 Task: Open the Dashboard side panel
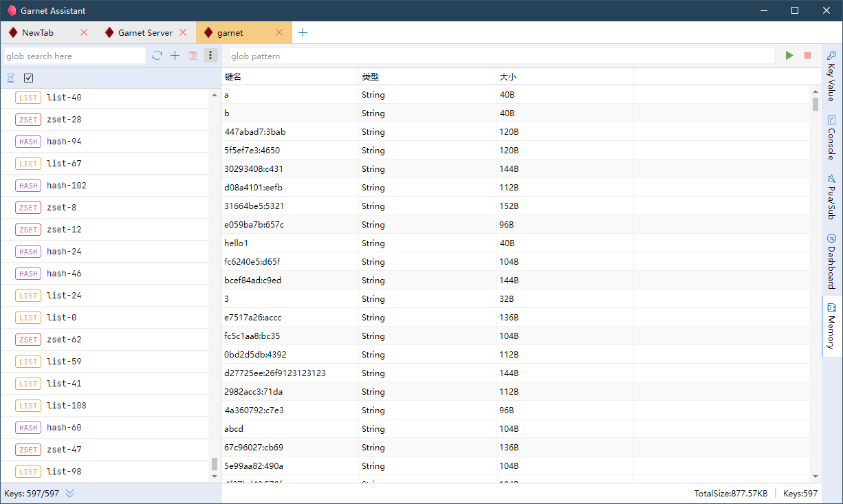(x=831, y=261)
